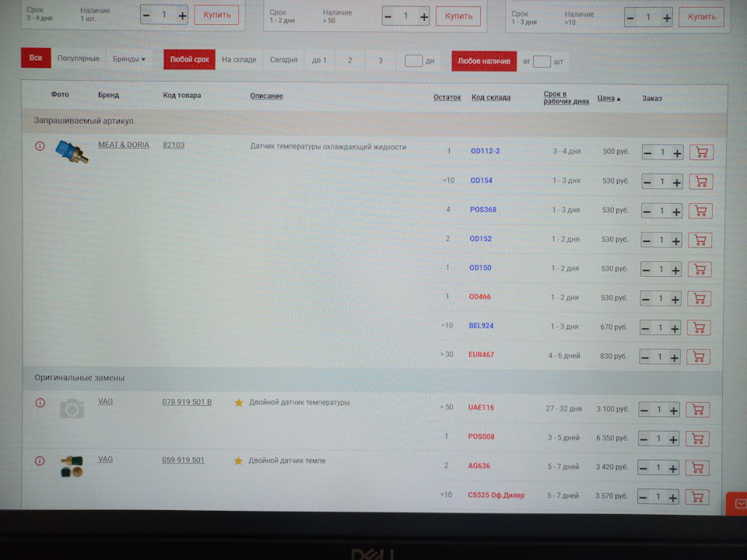
Task: Click Купить in the 1-2 дня offer card
Action: [x=458, y=16]
